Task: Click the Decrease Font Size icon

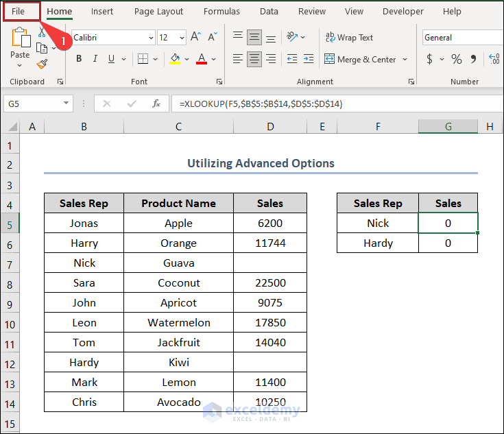Action: click(212, 38)
